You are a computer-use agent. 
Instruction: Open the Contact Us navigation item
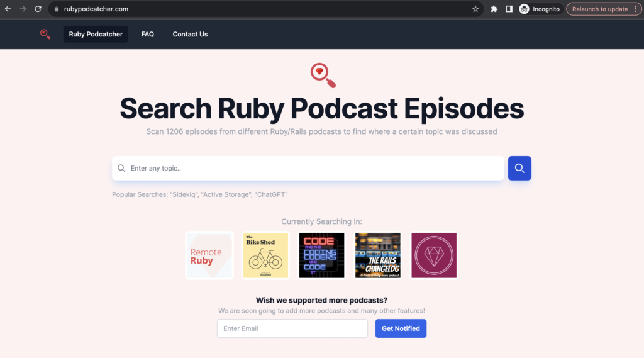pyautogui.click(x=190, y=34)
